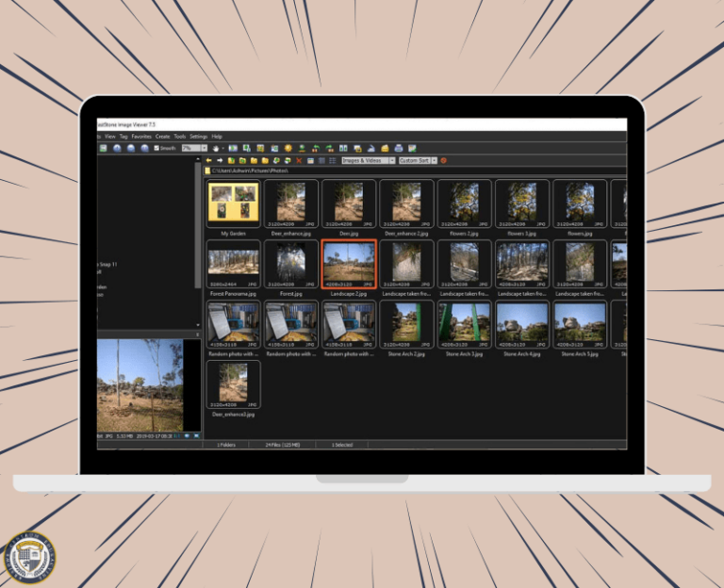Screen dimensions: 724x588
Task: Click the Forward arrow in browser toolbar
Action: [220, 160]
